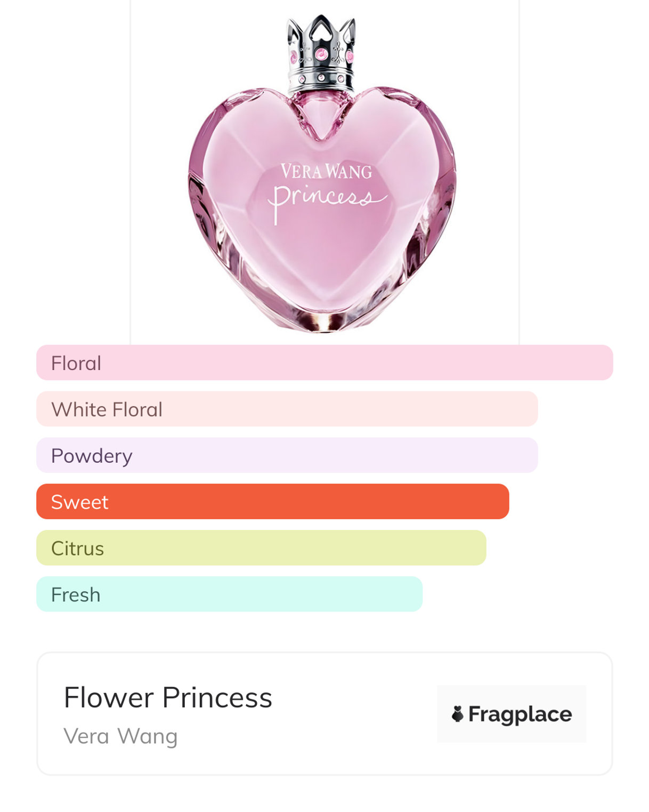The height and width of the screenshot is (812, 649).
Task: Click the left pink gem on the crown
Action: 293,57
